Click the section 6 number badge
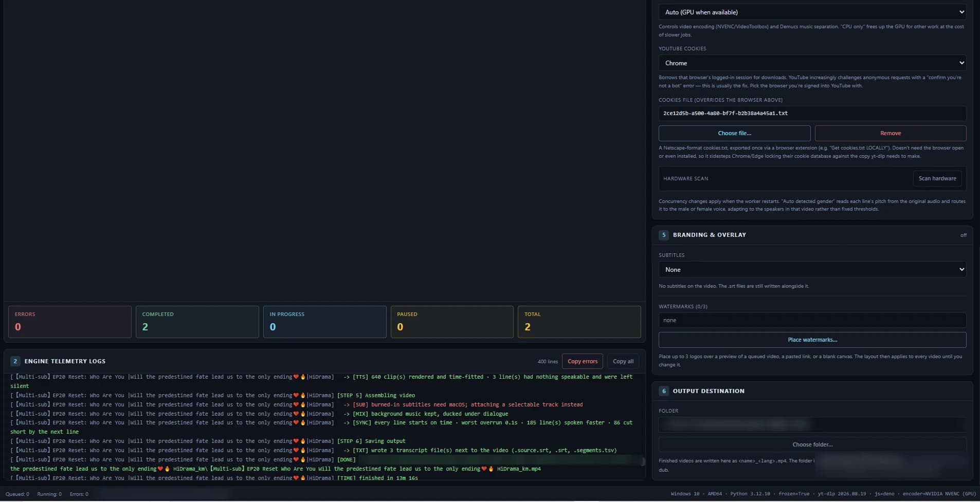 point(663,391)
